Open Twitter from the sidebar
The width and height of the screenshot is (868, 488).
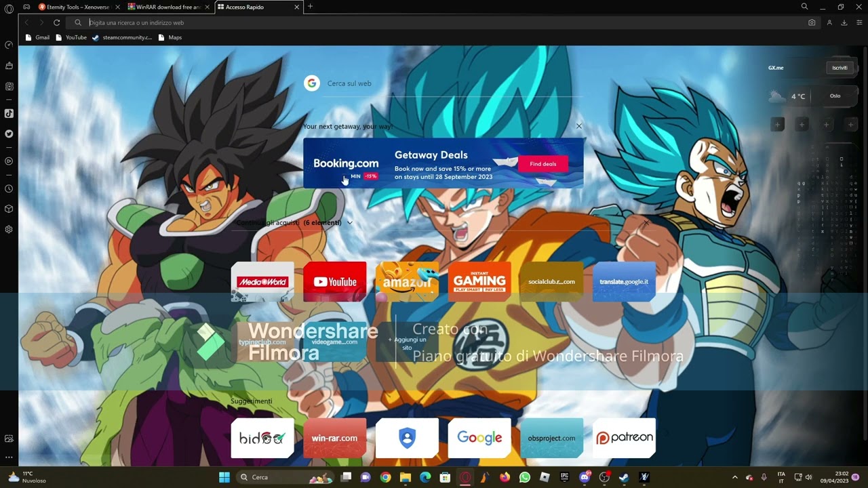(9, 134)
